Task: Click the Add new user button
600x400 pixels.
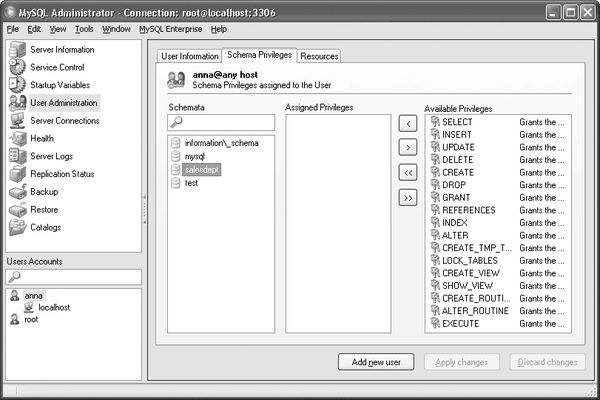Action: coord(375,362)
